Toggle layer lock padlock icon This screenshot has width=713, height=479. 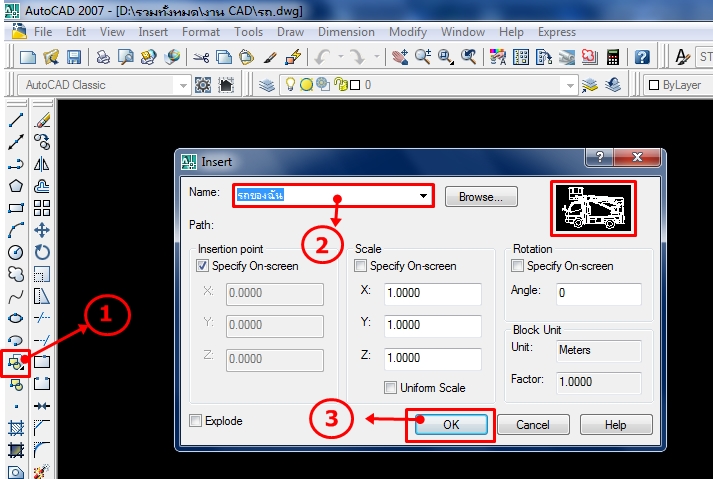pos(340,85)
